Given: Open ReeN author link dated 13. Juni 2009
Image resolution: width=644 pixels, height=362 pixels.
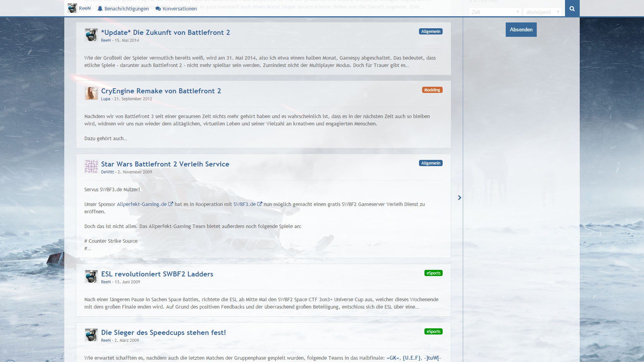Looking at the screenshot, I should click(x=106, y=282).
